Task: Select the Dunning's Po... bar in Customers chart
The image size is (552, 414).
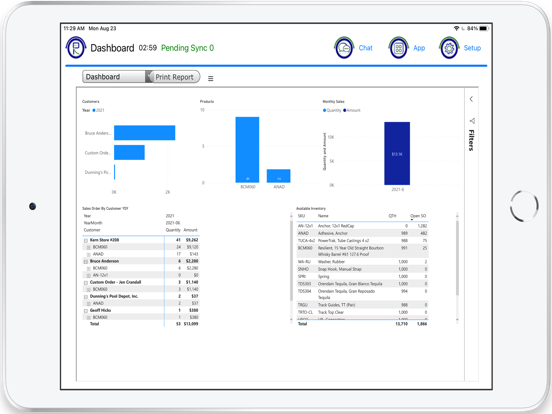Action: [x=115, y=172]
